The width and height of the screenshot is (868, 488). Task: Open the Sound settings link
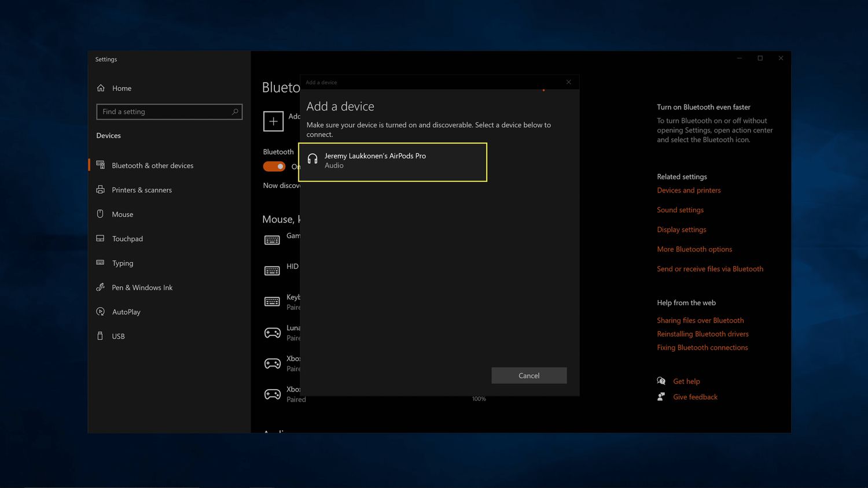[680, 210]
